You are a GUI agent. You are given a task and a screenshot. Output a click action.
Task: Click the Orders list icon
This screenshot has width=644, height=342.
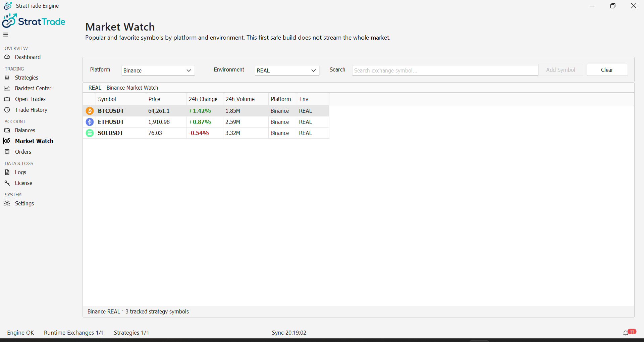(x=7, y=152)
